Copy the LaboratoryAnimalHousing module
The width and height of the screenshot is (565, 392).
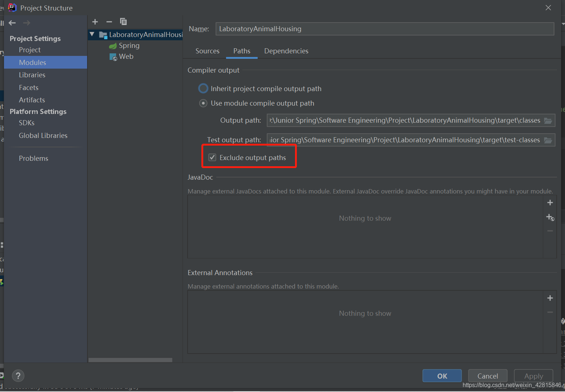[x=123, y=22]
